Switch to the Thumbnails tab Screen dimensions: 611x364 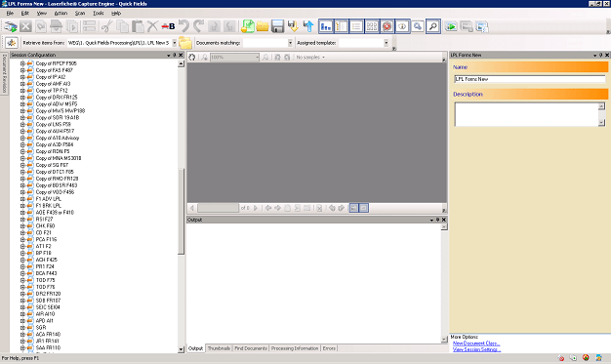pyautogui.click(x=219, y=348)
